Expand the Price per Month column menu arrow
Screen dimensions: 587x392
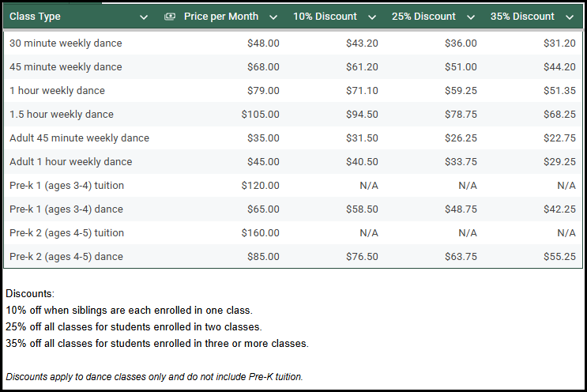[x=273, y=17]
